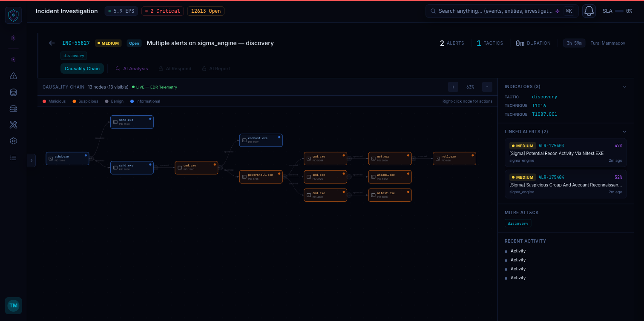Open the alerts triangle icon in sidebar

[13, 76]
